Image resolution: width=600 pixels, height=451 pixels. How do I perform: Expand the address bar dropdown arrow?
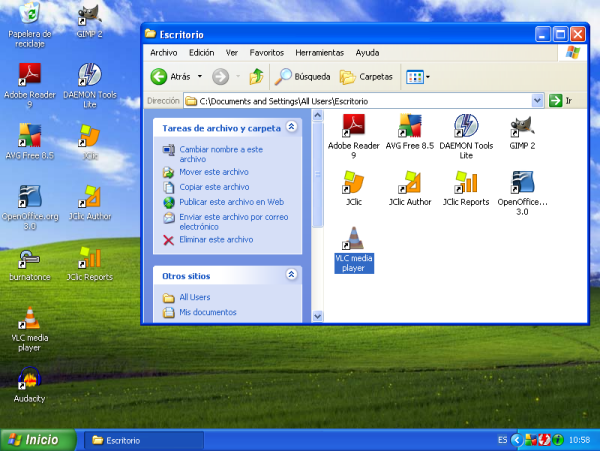[538, 101]
